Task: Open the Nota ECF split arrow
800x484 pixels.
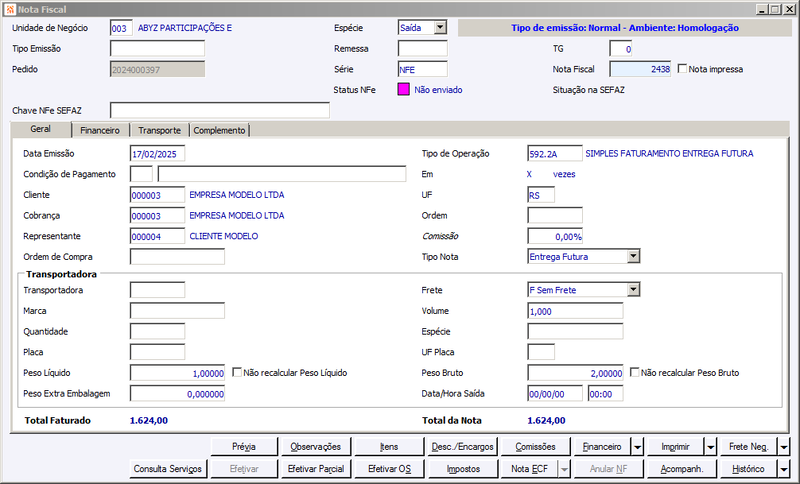Action: pos(564,469)
